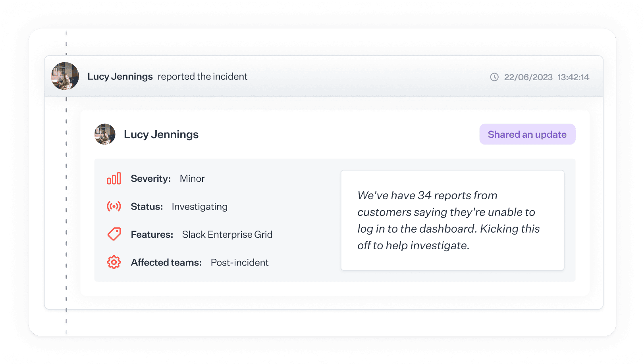The image size is (644, 364).
Task: Open the Affected teams field options
Action: point(166,262)
